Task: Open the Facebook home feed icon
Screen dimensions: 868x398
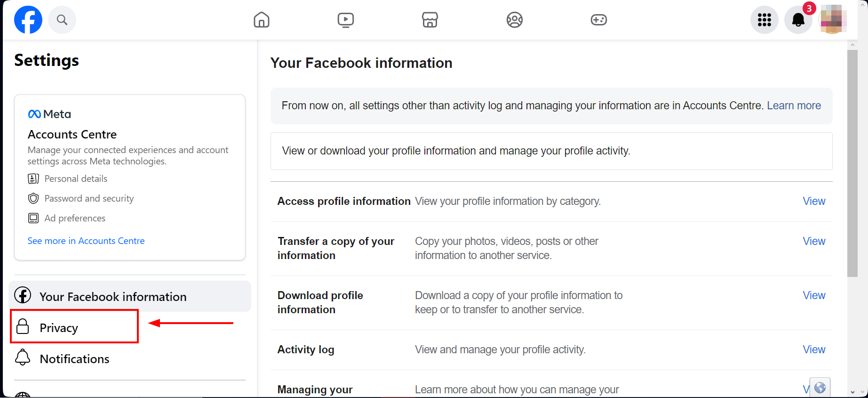Action: coord(262,20)
